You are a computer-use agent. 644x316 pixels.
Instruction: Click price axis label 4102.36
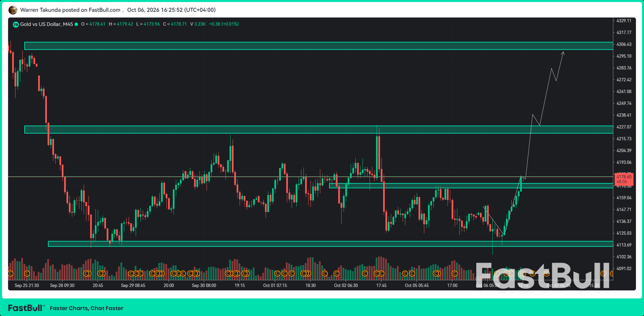pos(624,257)
